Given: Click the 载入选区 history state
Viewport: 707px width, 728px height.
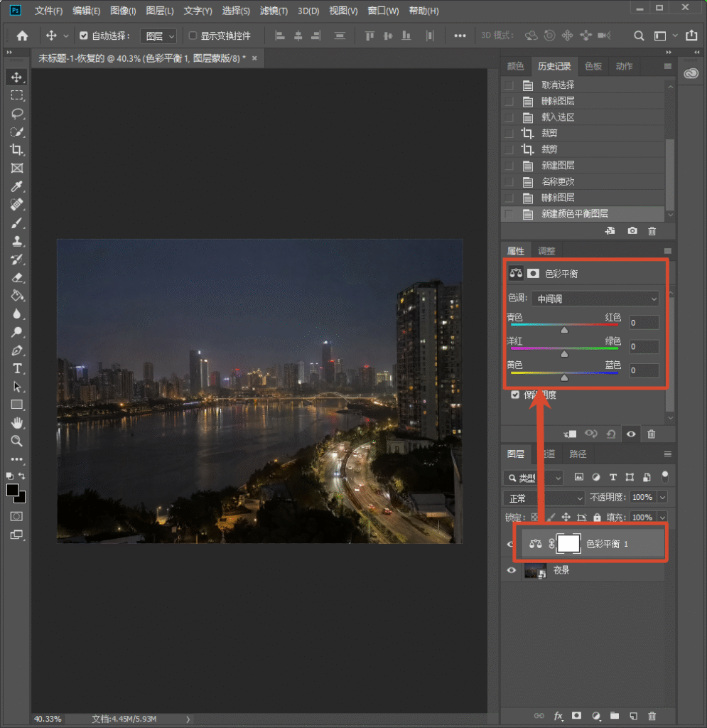Looking at the screenshot, I should 583,117.
